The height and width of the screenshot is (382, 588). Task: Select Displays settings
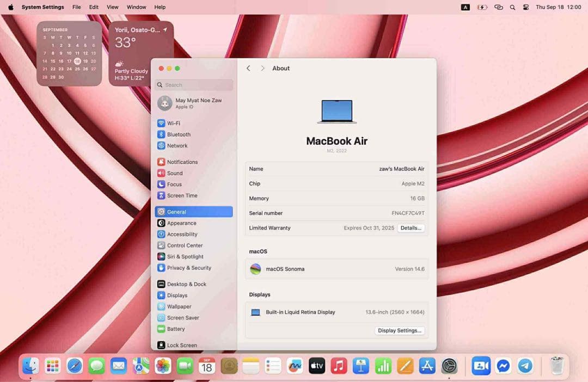click(x=176, y=295)
